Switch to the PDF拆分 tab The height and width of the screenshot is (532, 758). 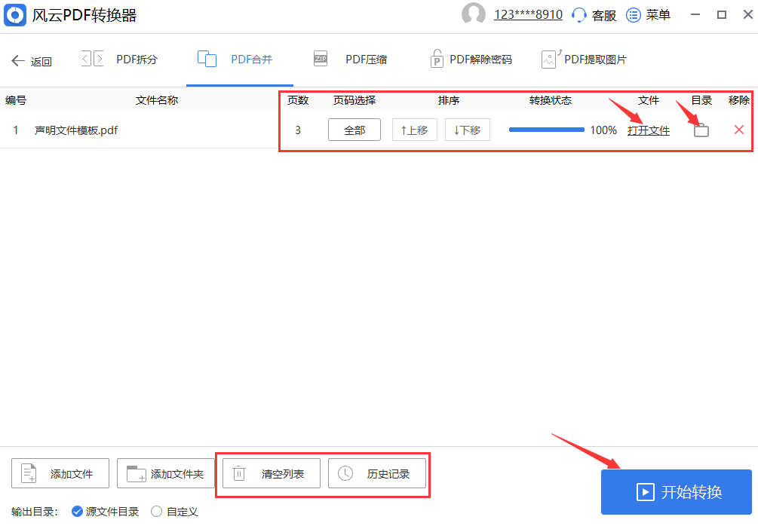tap(120, 60)
